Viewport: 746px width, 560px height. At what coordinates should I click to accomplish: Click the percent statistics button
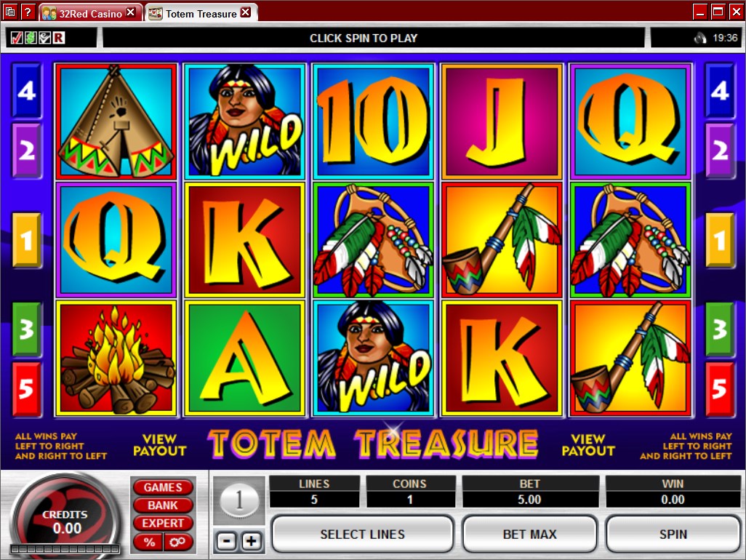[x=149, y=542]
